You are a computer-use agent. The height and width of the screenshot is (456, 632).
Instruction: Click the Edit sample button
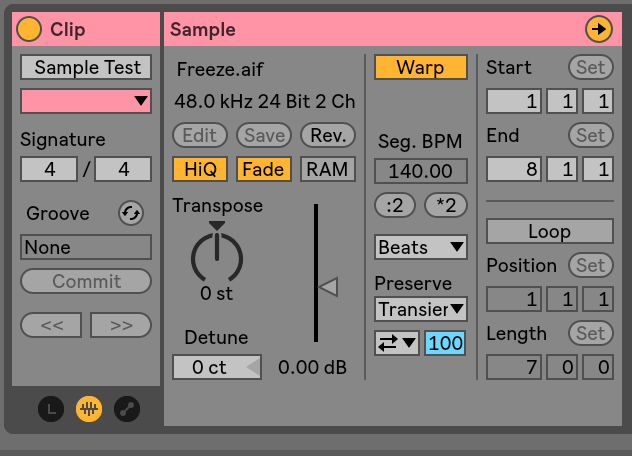tap(200, 135)
